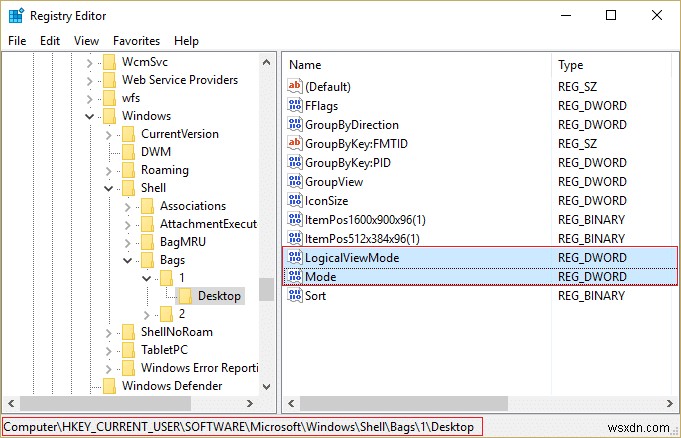The image size is (681, 438).
Task: Click the FFlags DWORD value icon
Action: coord(295,106)
